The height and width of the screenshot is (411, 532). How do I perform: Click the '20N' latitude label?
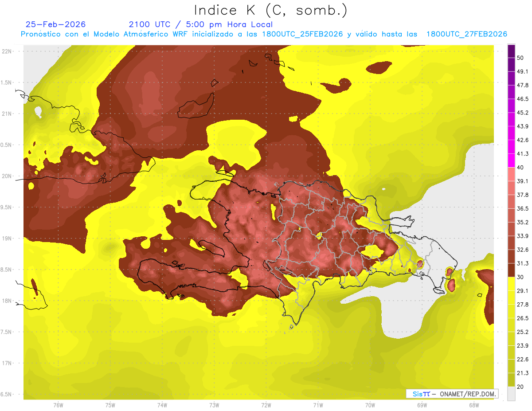tap(7, 176)
